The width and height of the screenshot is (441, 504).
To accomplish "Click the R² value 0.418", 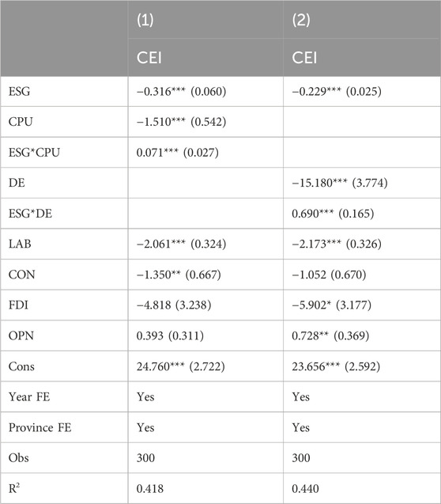I will [x=150, y=489].
